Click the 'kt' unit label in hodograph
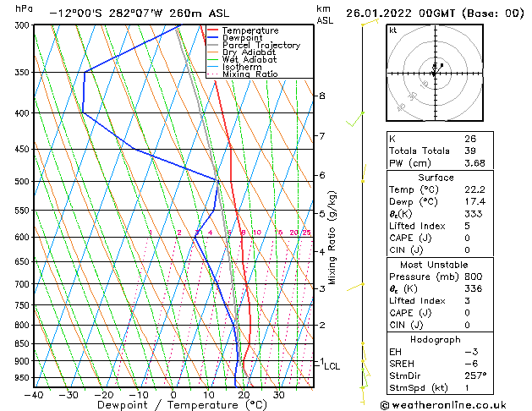 click(x=393, y=30)
